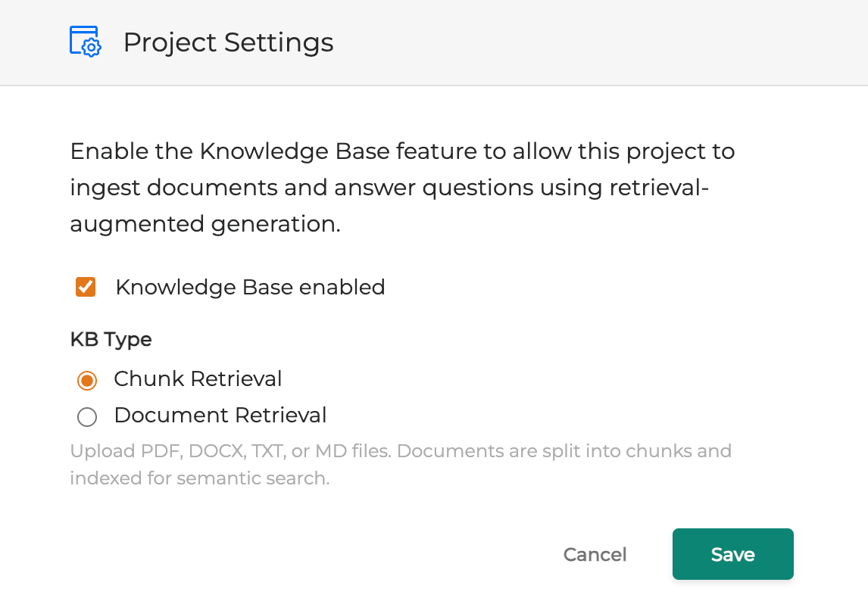Click Cancel to dismiss the dialog
The image size is (868, 601).
tap(595, 554)
